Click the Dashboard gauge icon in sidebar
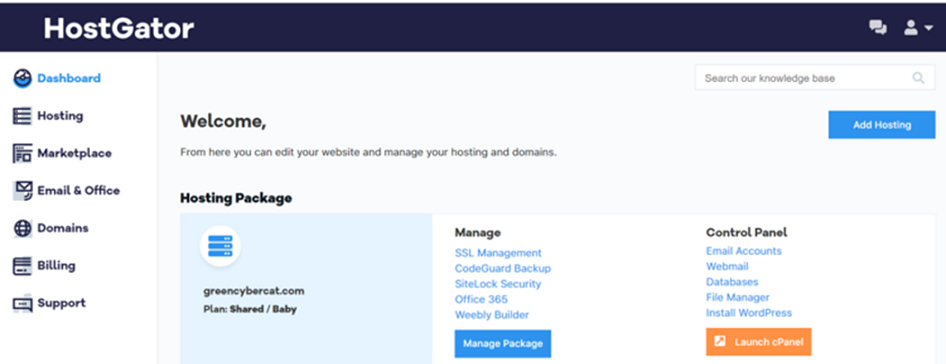The image size is (946, 364). [22, 78]
